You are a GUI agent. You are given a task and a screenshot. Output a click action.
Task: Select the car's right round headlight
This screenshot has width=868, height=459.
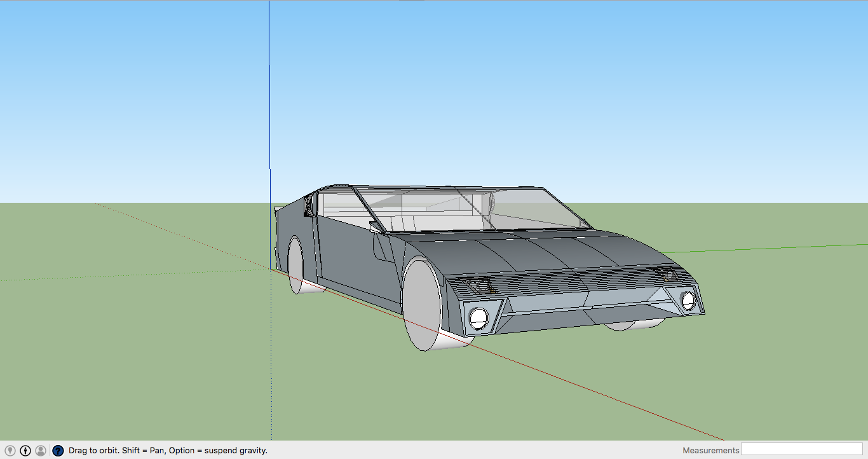tap(688, 299)
